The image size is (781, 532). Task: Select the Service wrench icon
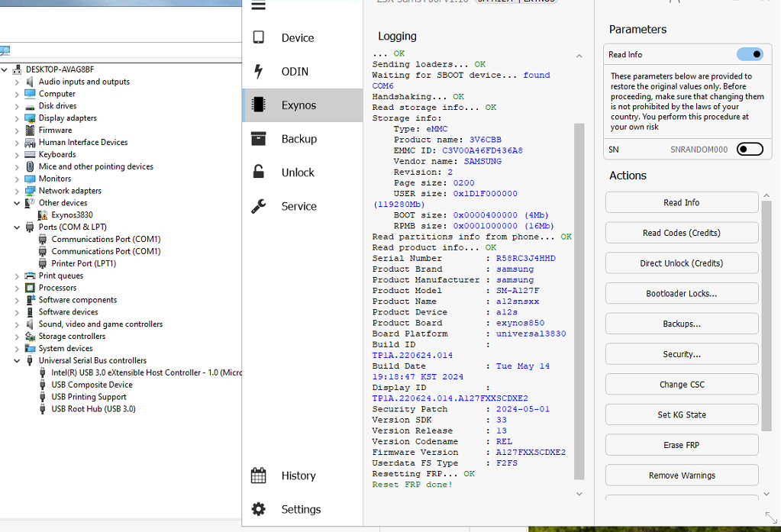click(x=259, y=206)
